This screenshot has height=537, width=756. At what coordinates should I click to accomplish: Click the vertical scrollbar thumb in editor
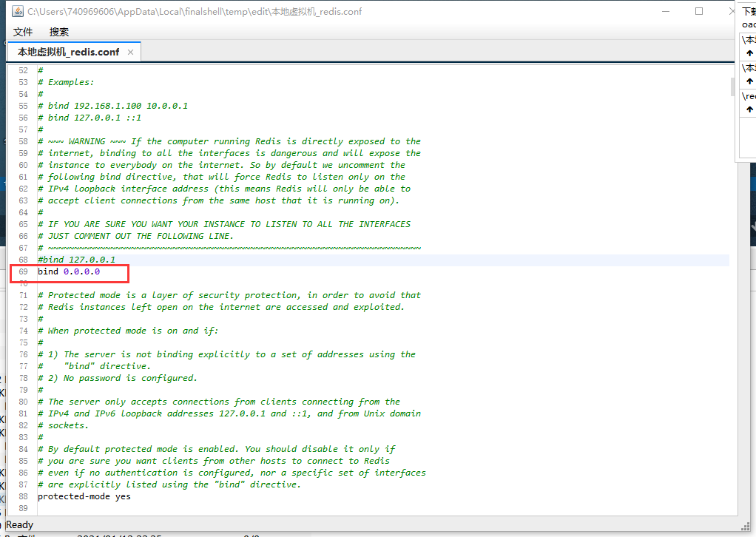tap(732, 87)
